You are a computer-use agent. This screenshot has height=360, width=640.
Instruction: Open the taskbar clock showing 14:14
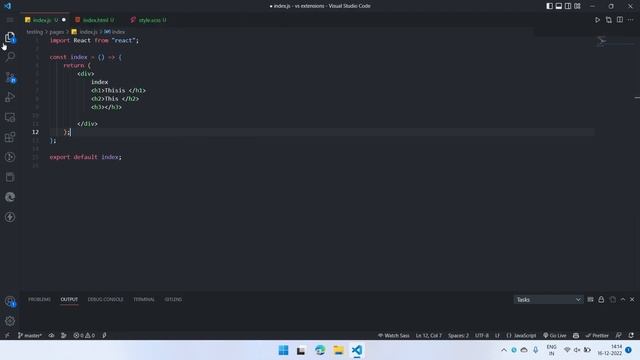[610, 350]
